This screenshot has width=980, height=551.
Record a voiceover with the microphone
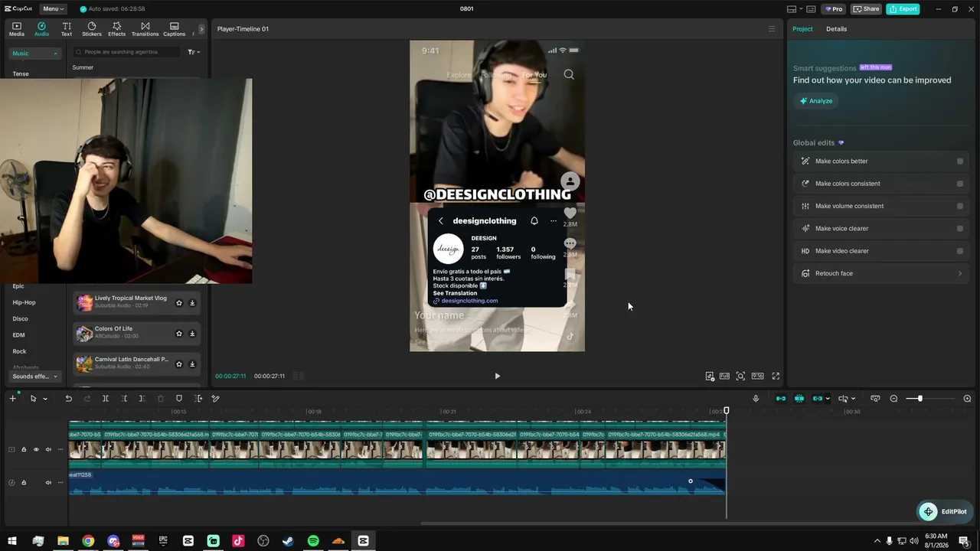756,398
